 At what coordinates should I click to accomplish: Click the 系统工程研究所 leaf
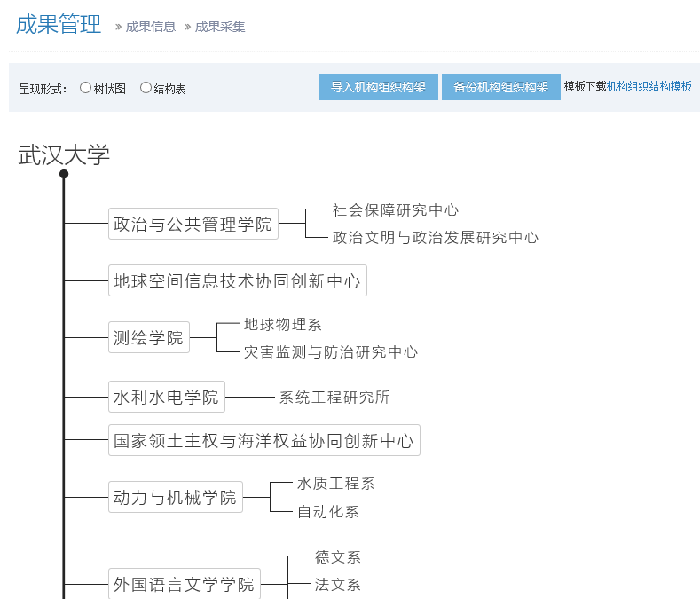[x=334, y=397]
